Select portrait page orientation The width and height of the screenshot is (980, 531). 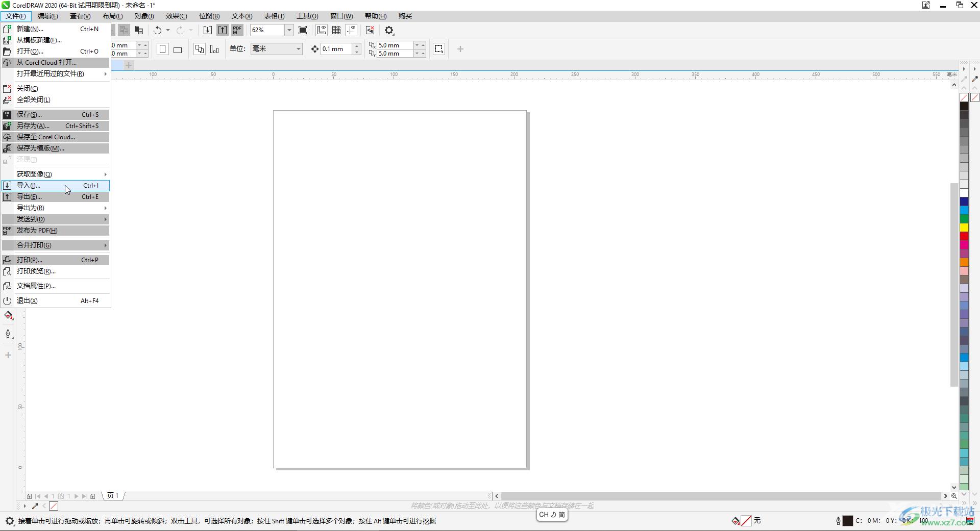coord(163,49)
